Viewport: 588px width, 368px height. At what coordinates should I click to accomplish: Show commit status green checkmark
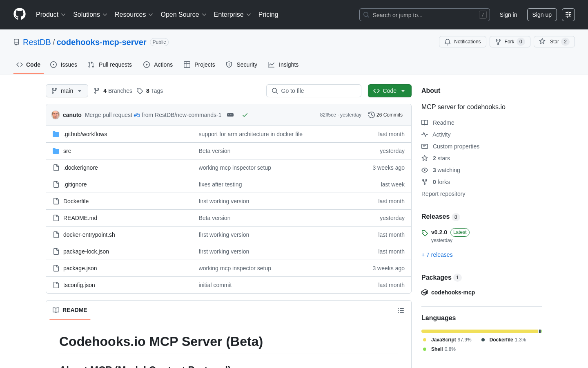(x=245, y=115)
